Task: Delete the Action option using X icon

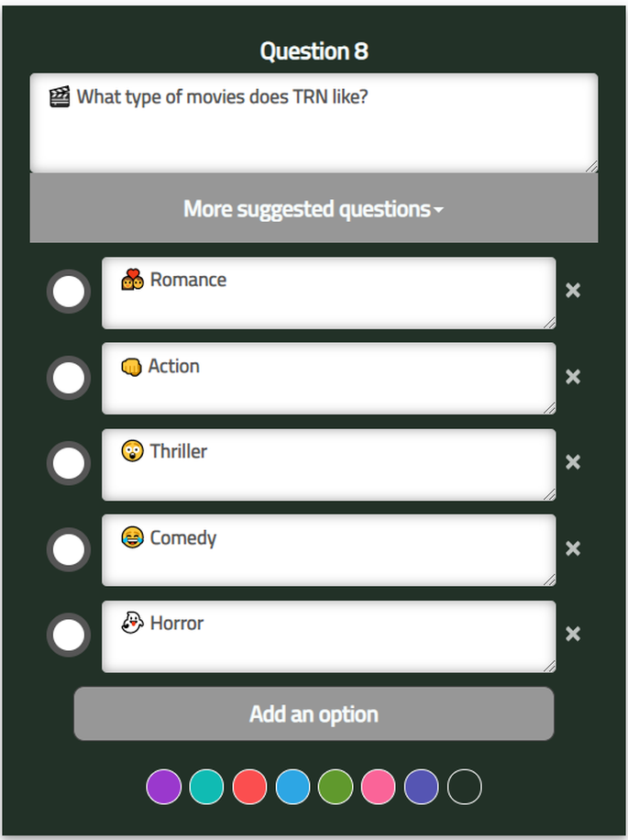Action: (573, 377)
